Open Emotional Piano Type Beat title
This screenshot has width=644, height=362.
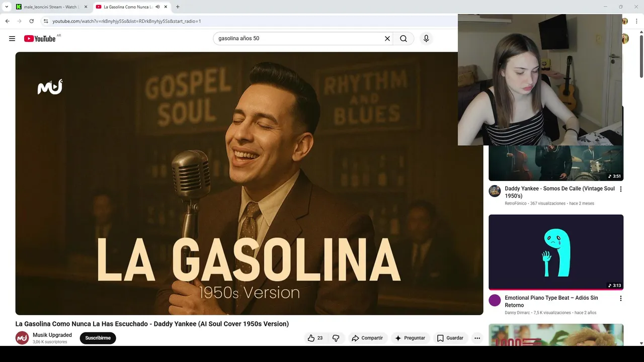point(551,302)
